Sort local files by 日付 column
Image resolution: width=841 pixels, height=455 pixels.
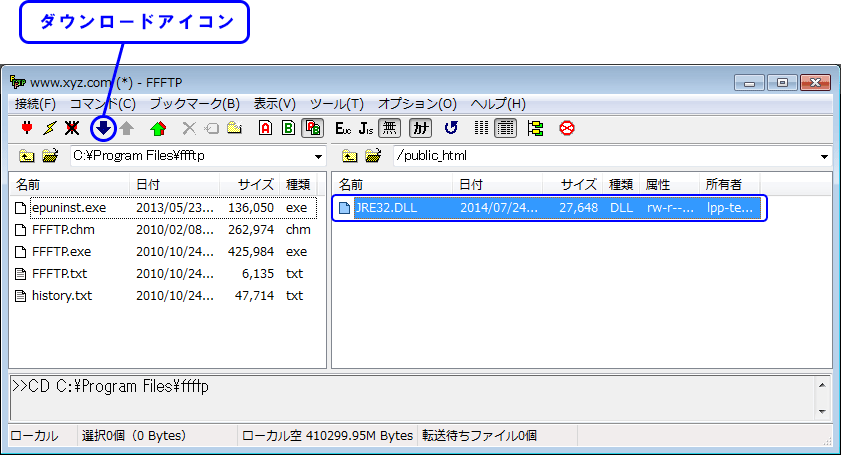click(174, 185)
